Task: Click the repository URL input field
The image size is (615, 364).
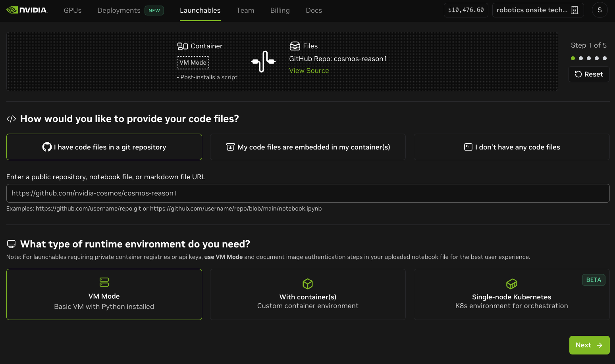Action: pos(308,193)
